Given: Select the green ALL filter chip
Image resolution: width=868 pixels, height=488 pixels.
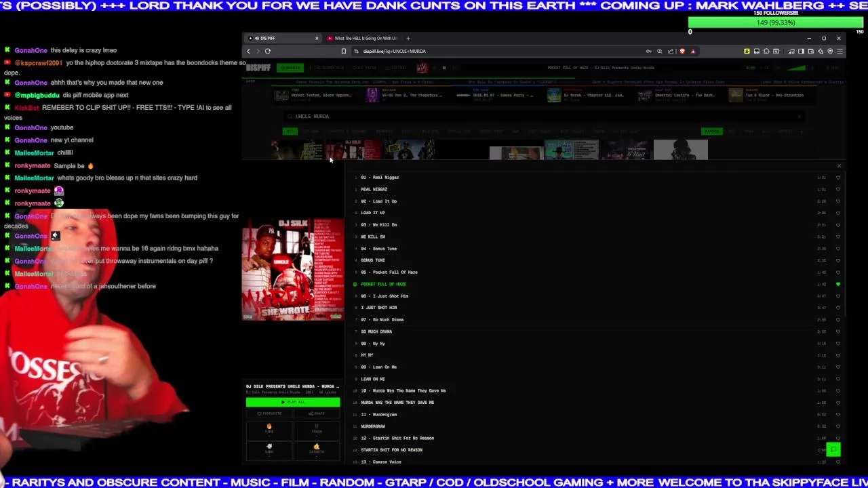Looking at the screenshot, I should tap(290, 131).
